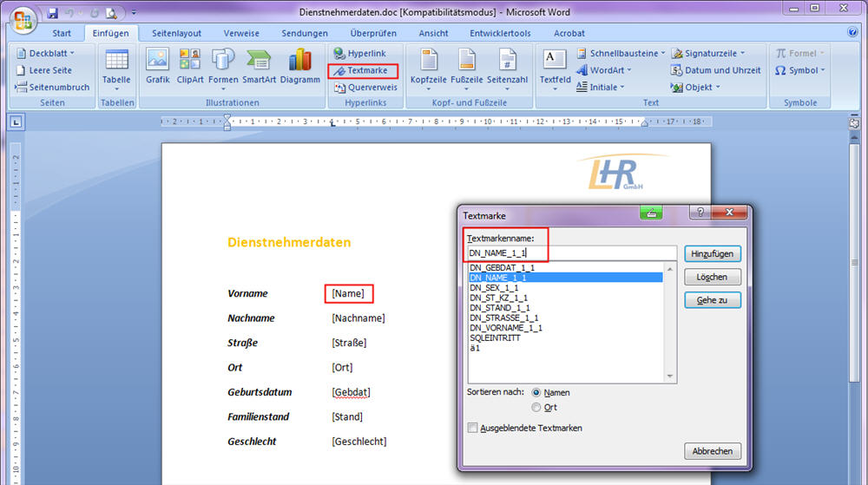
Task: Open the Deckblatt cover page dropdown
Action: click(45, 54)
